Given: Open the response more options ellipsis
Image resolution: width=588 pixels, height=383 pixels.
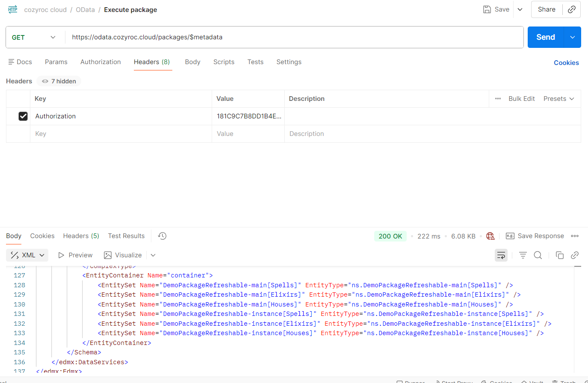Looking at the screenshot, I should pos(575,236).
